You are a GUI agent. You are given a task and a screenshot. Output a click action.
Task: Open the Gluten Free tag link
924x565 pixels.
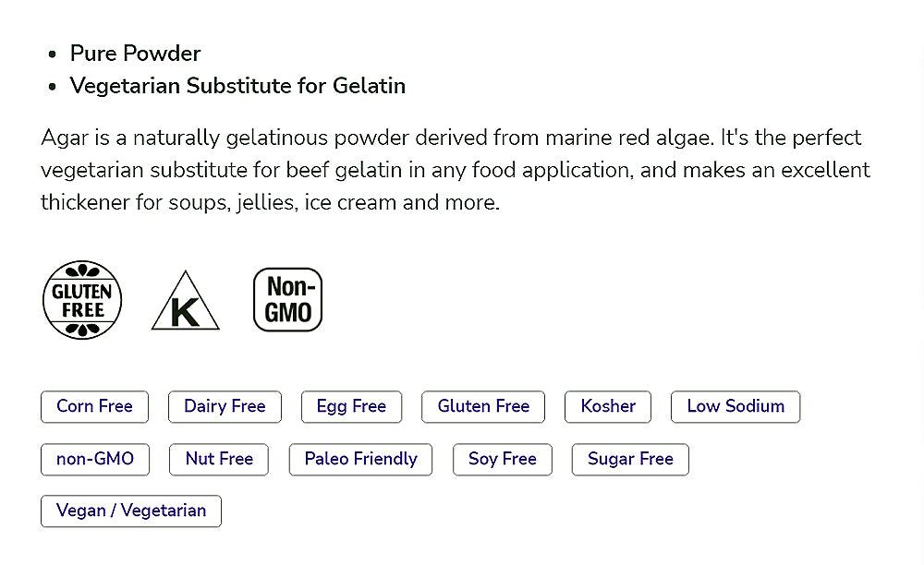(x=483, y=406)
